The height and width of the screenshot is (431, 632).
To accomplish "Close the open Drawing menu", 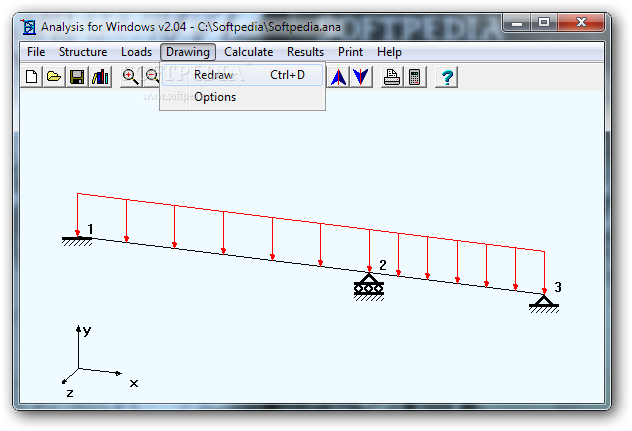I will tap(188, 52).
